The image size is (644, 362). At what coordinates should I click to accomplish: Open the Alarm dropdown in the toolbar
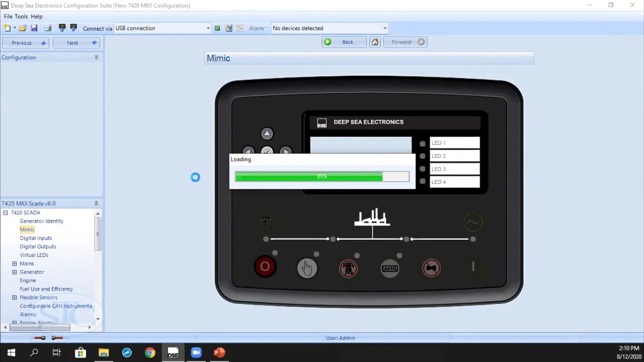[x=257, y=28]
